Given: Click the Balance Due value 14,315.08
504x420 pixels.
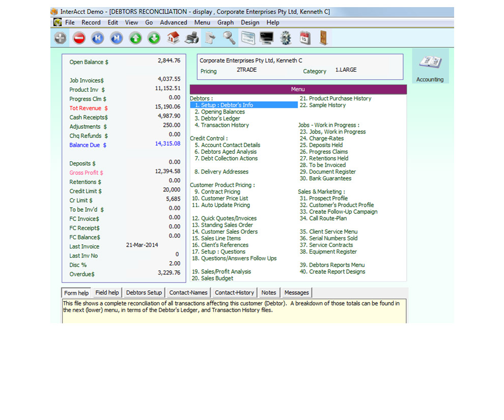Looking at the screenshot, I should click(168, 144).
